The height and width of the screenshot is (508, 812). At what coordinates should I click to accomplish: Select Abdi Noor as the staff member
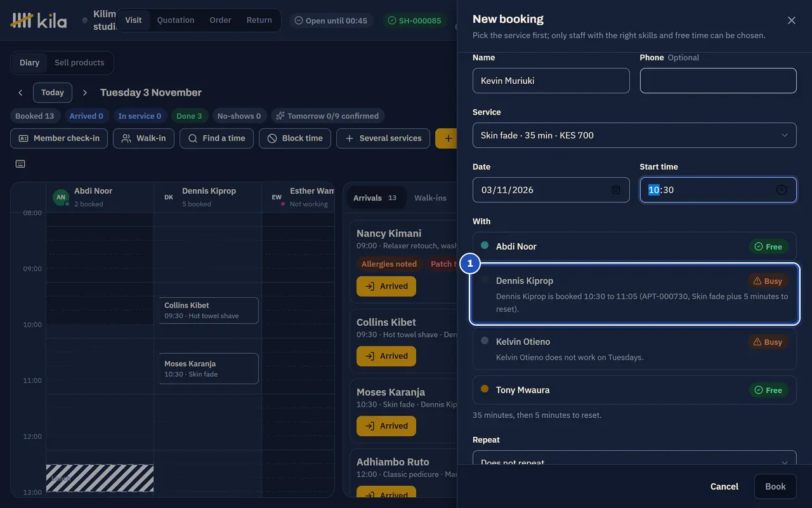click(x=634, y=246)
